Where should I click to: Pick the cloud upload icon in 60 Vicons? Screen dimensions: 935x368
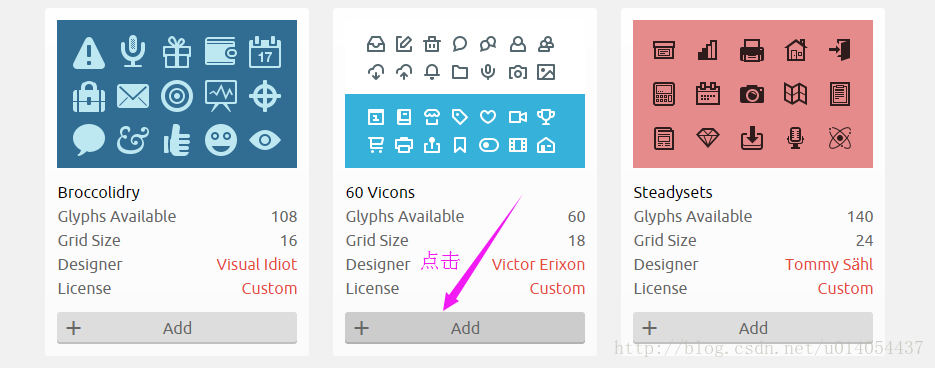tap(404, 72)
